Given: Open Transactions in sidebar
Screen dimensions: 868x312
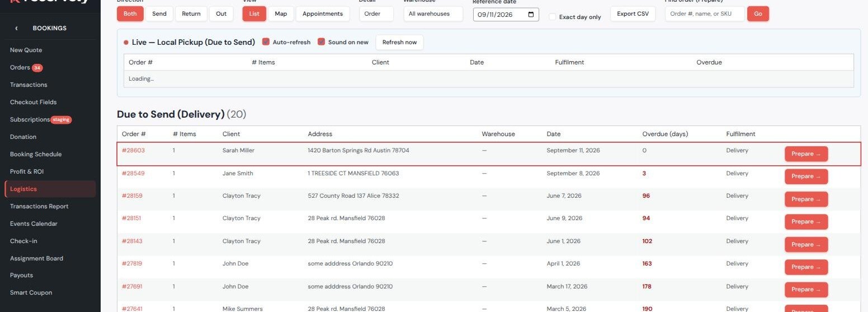Looking at the screenshot, I should [29, 85].
